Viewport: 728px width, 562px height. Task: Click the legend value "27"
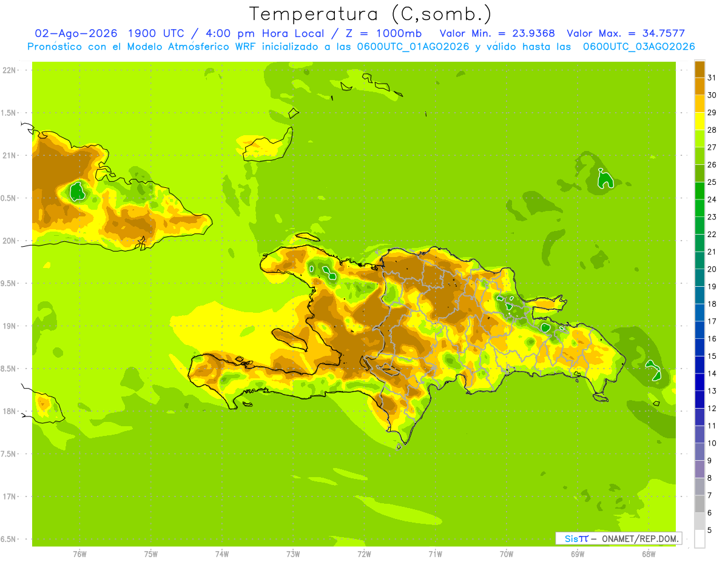[712, 147]
